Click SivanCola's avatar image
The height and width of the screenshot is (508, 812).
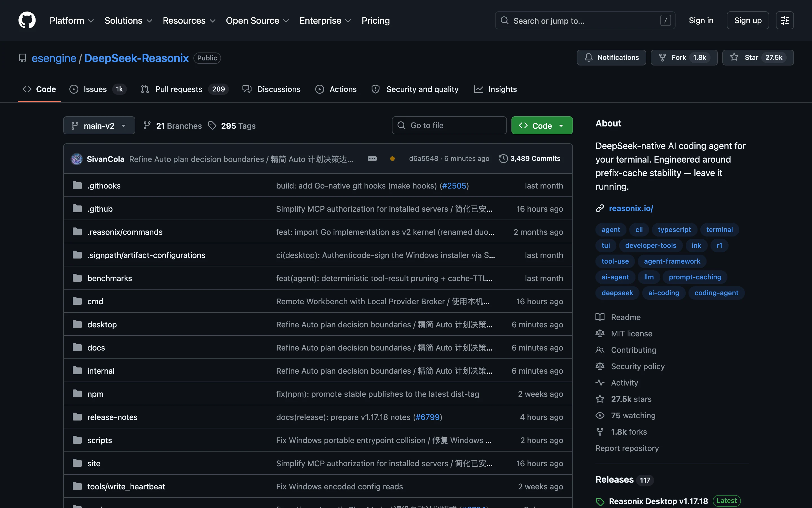point(76,159)
